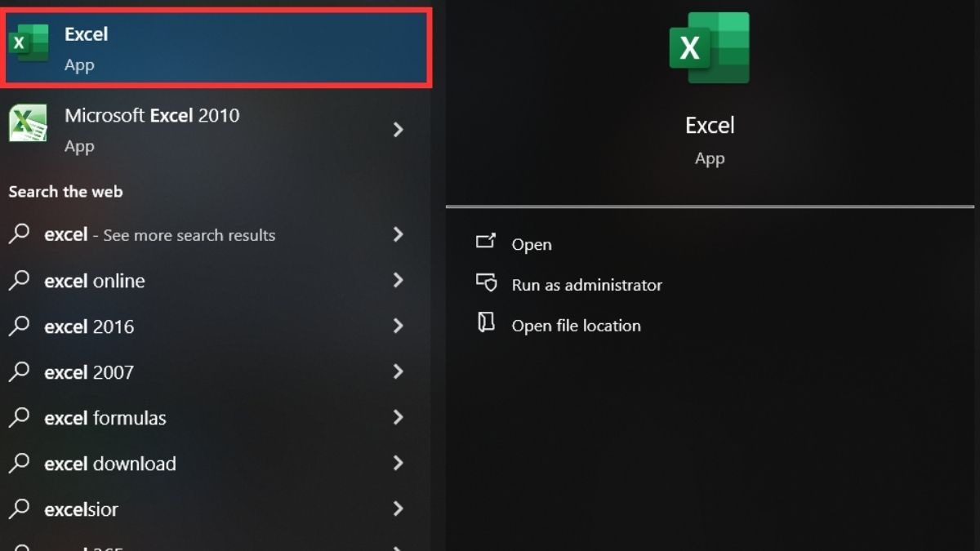Click the magnifier icon beside excel online

20,280
